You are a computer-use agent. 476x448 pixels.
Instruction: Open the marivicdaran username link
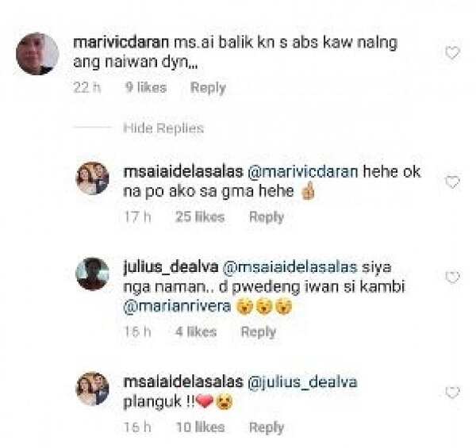click(121, 43)
